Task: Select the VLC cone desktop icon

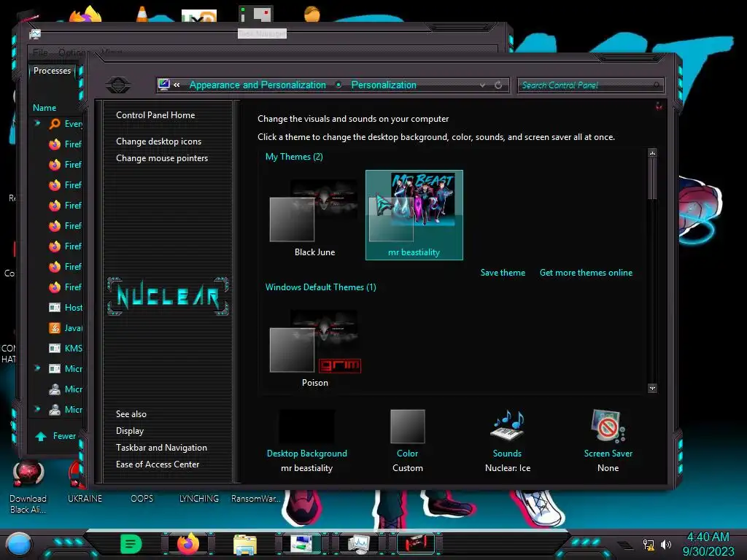Action: point(142,13)
